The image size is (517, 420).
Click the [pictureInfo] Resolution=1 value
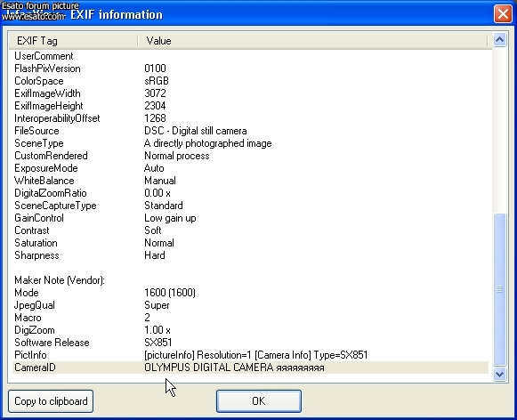pos(256,355)
